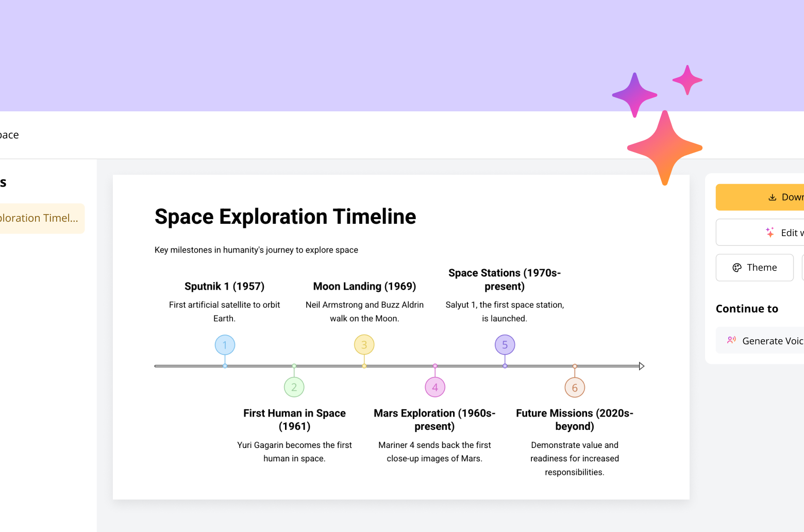Select Generate Voice option
This screenshot has height=532, width=804.
(x=772, y=341)
